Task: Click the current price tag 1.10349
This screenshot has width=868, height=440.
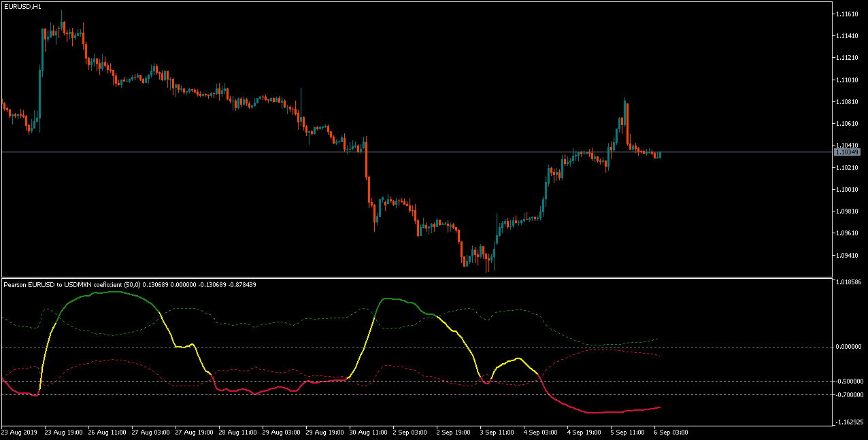Action: [x=848, y=152]
